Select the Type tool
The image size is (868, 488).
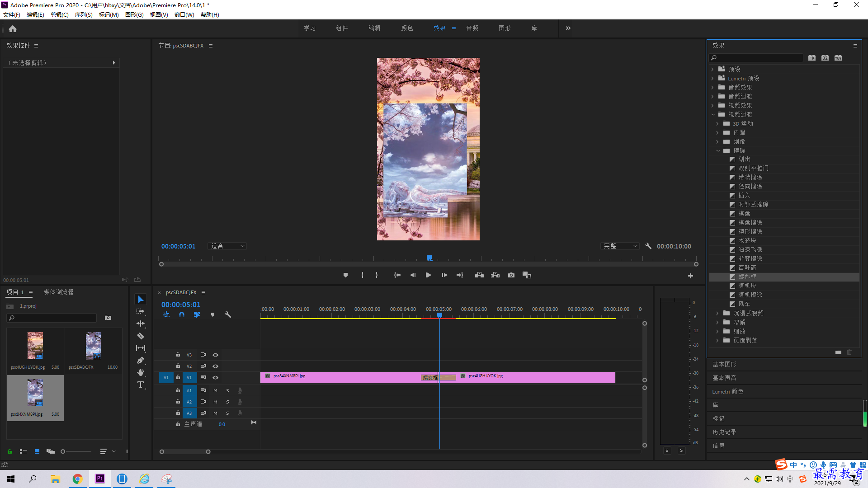(141, 385)
